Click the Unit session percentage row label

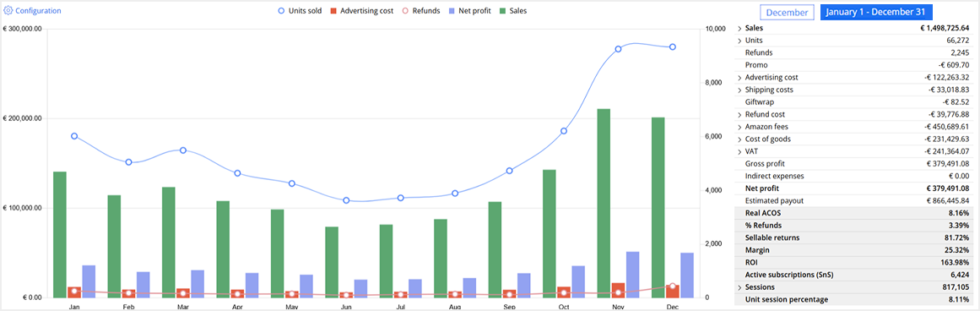point(786,300)
